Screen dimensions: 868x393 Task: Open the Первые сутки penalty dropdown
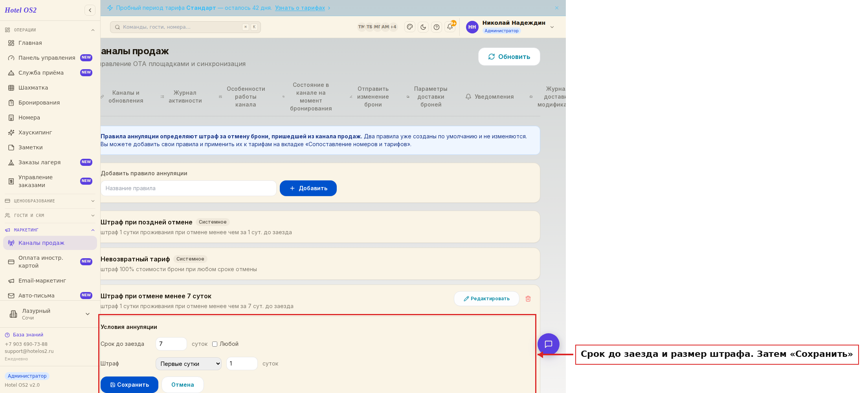tap(189, 364)
